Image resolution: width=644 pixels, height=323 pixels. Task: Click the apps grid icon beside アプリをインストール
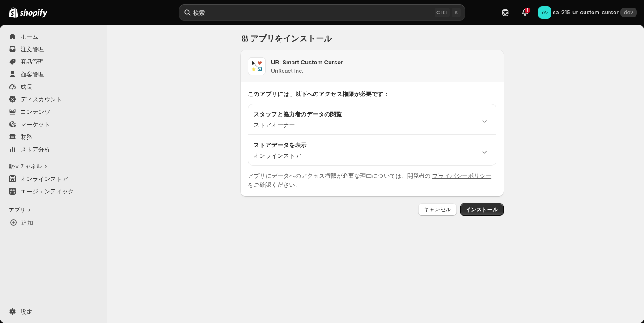coord(245,39)
